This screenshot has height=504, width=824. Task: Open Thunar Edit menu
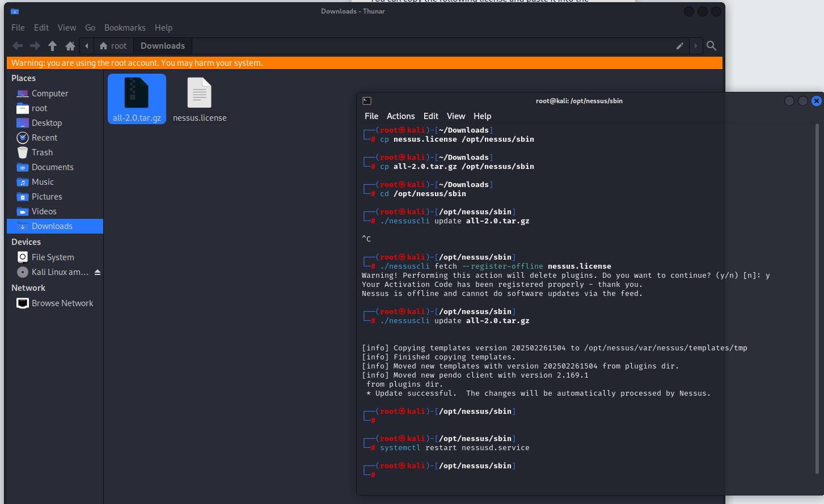(41, 28)
